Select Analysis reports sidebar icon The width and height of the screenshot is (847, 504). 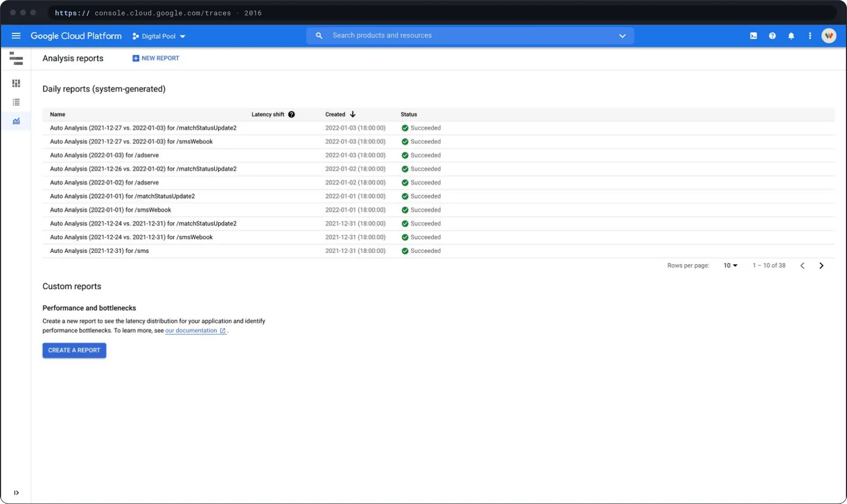(x=16, y=121)
